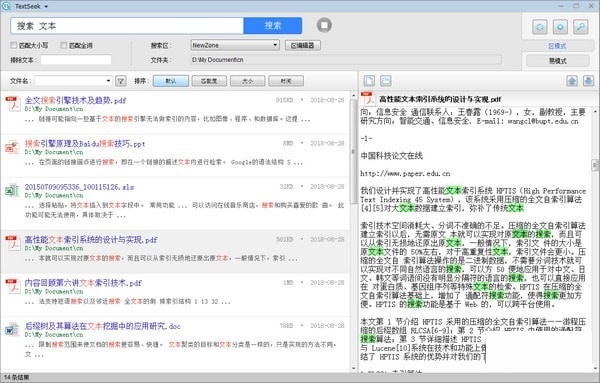Switch to 区模式 zone mode
Screen dimensions: 600x383
557,46
